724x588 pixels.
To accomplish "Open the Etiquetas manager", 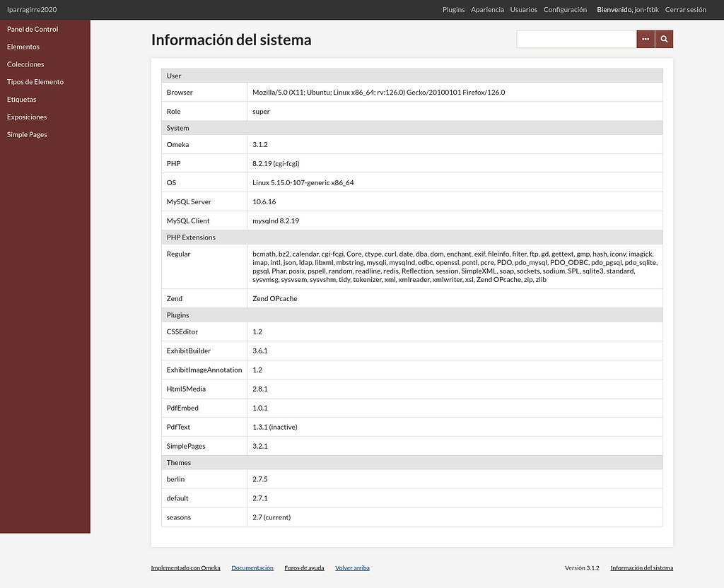I will tap(21, 99).
